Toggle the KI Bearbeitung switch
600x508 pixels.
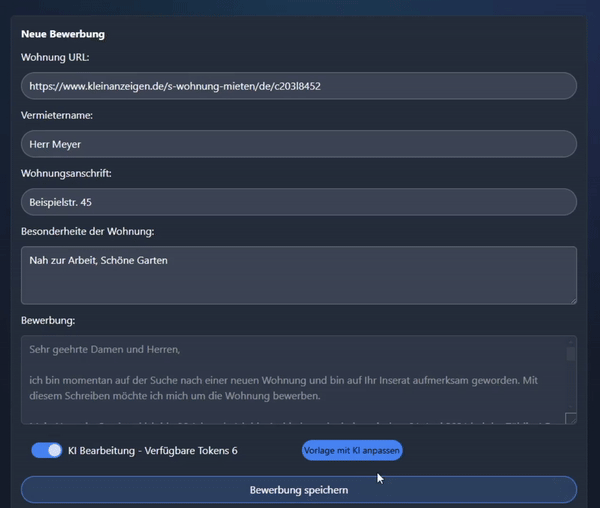(47, 451)
